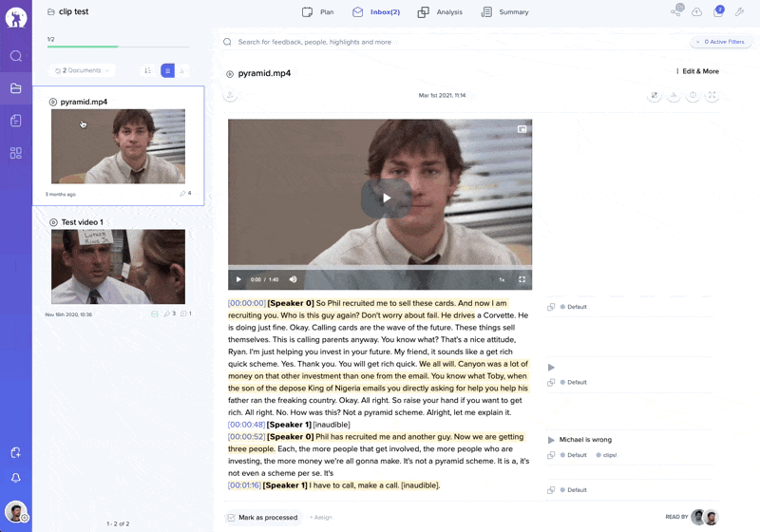
Task: Toggle video fullscreen in player bar
Action: [522, 279]
